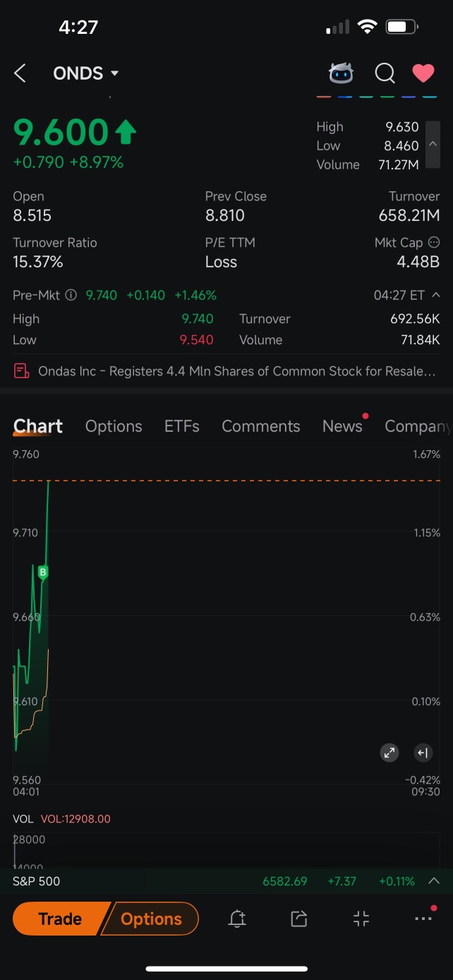Image resolution: width=453 pixels, height=980 pixels.
Task: Tap the green B buy marker on chart
Action: (43, 572)
